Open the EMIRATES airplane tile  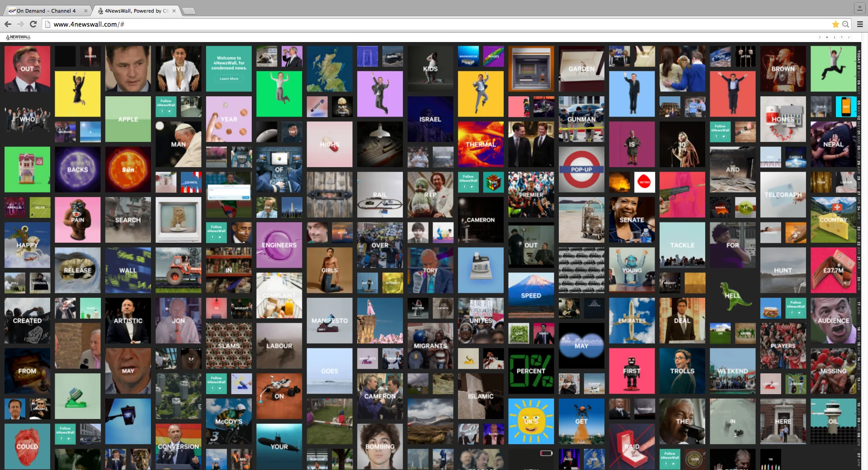tap(632, 320)
